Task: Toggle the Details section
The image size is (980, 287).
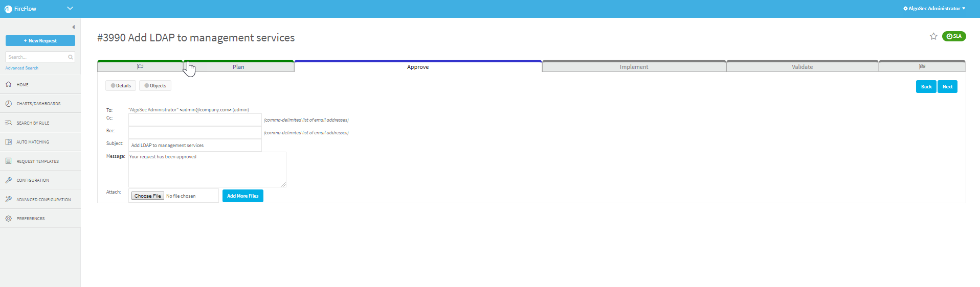Action: point(121,86)
